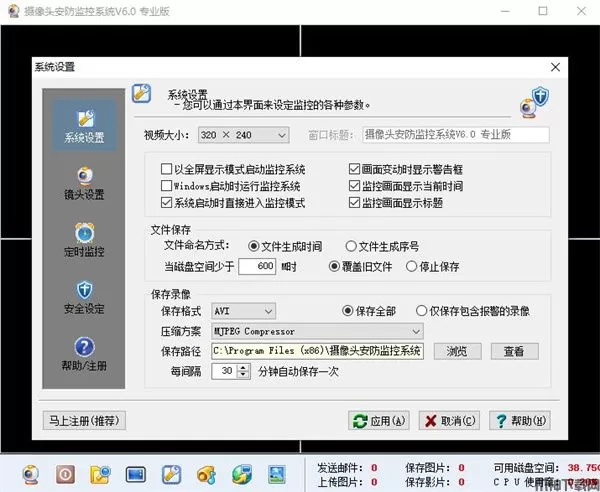
Task: Click the wrench settings icon in bottom toolbar
Action: coord(171,475)
